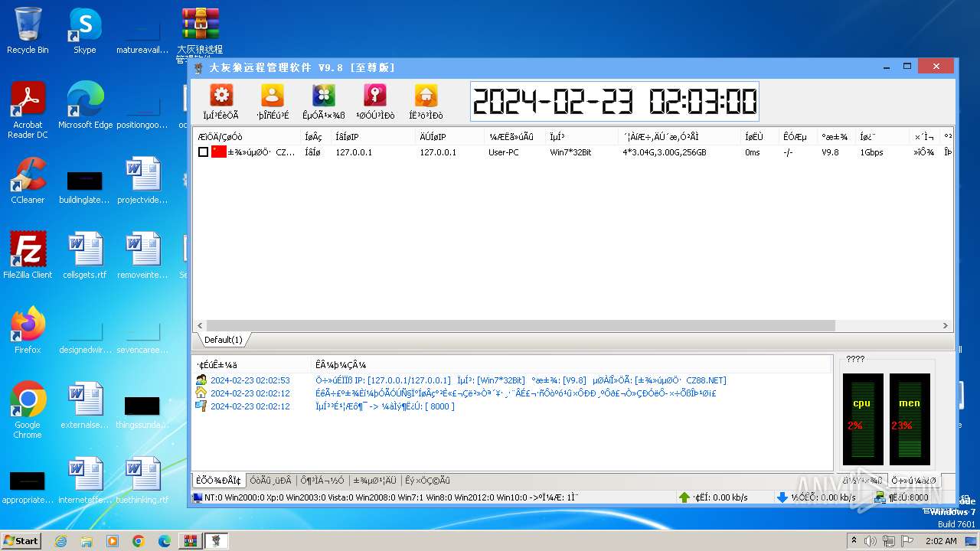980x551 pixels.
Task: Click the column header above V9.8
Action: [x=836, y=137]
